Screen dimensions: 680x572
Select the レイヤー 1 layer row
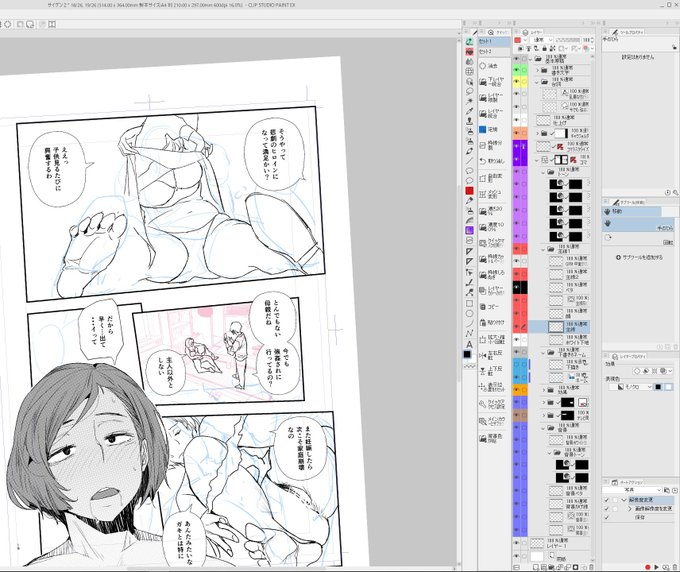[x=559, y=543]
